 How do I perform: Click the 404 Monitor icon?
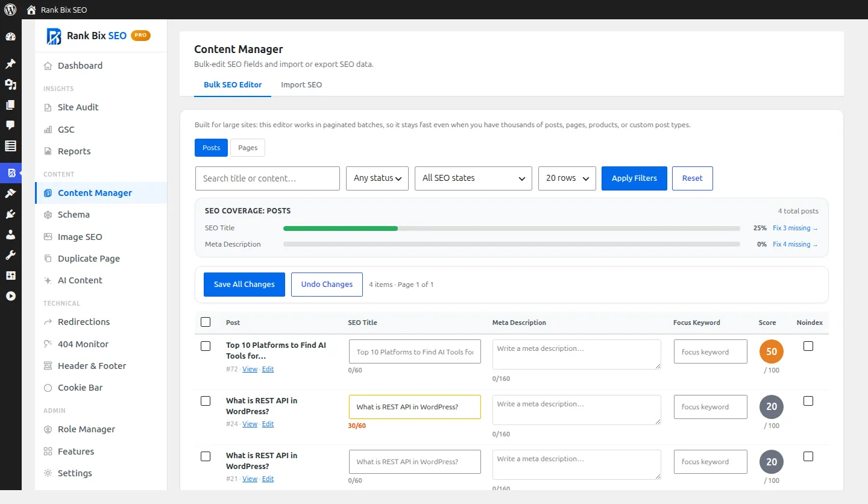[x=48, y=344]
